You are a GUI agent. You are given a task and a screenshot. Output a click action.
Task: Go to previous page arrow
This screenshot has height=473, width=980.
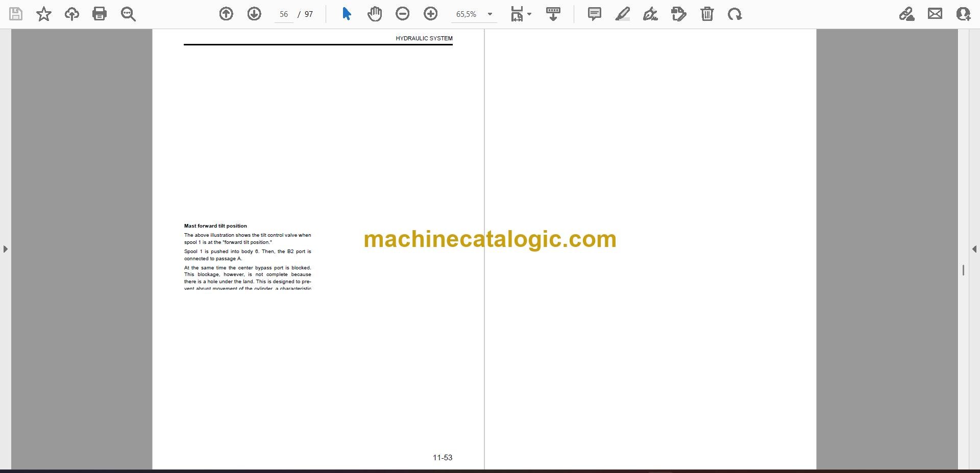[226, 14]
